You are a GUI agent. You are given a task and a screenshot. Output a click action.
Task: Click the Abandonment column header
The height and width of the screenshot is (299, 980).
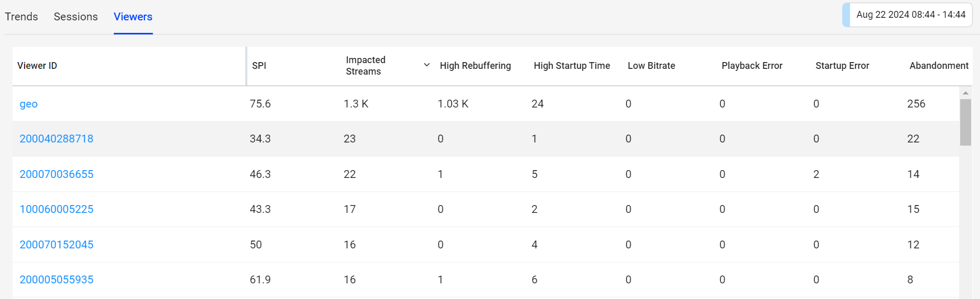tap(938, 66)
